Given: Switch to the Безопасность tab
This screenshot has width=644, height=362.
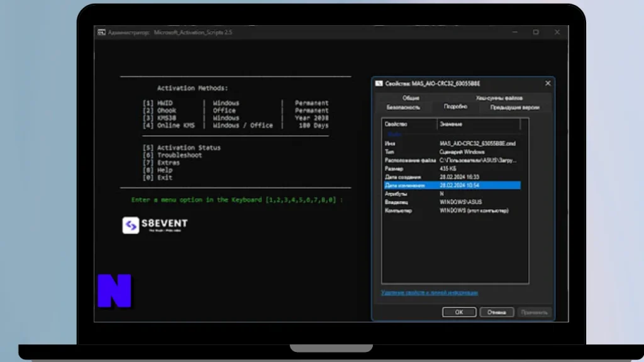Looking at the screenshot, I should 403,107.
